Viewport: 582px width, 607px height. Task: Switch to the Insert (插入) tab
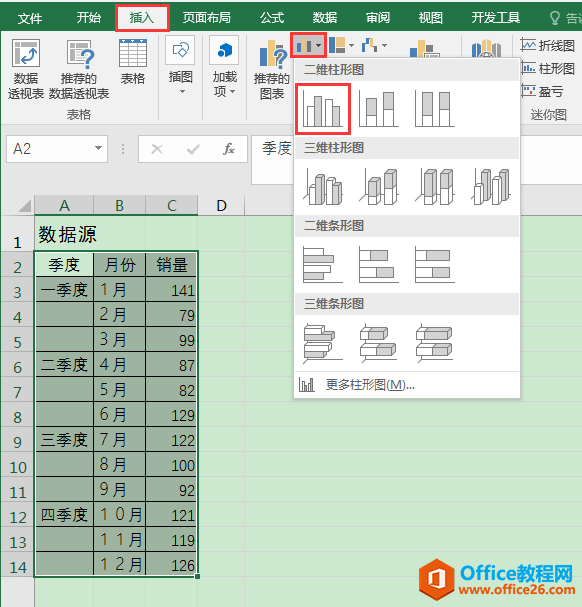point(142,18)
